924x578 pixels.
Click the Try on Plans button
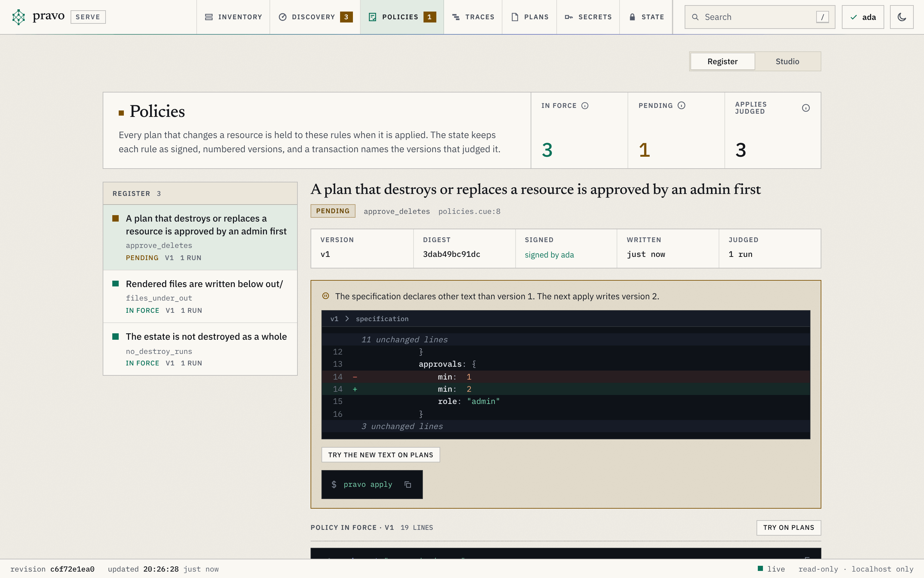pos(789,528)
